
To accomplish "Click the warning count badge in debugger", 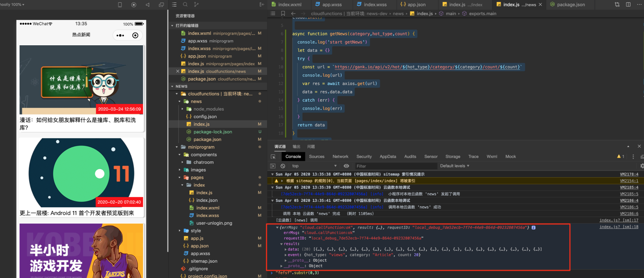I will coord(621,156).
